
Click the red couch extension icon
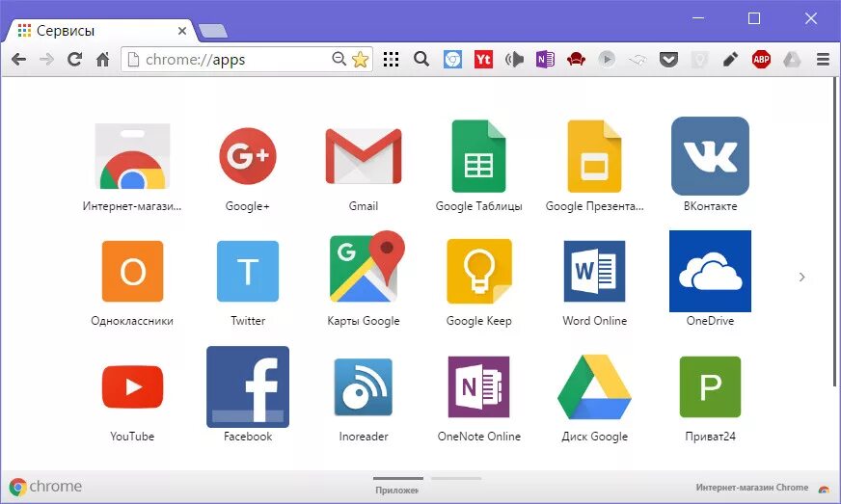[x=576, y=59]
